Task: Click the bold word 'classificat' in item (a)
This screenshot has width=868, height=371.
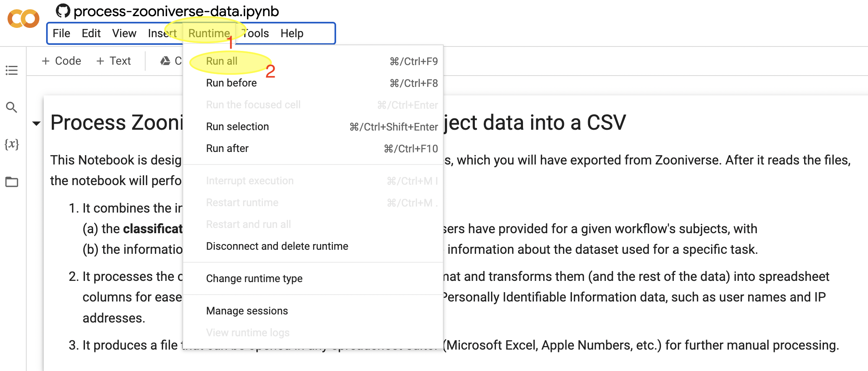Action: (x=153, y=229)
